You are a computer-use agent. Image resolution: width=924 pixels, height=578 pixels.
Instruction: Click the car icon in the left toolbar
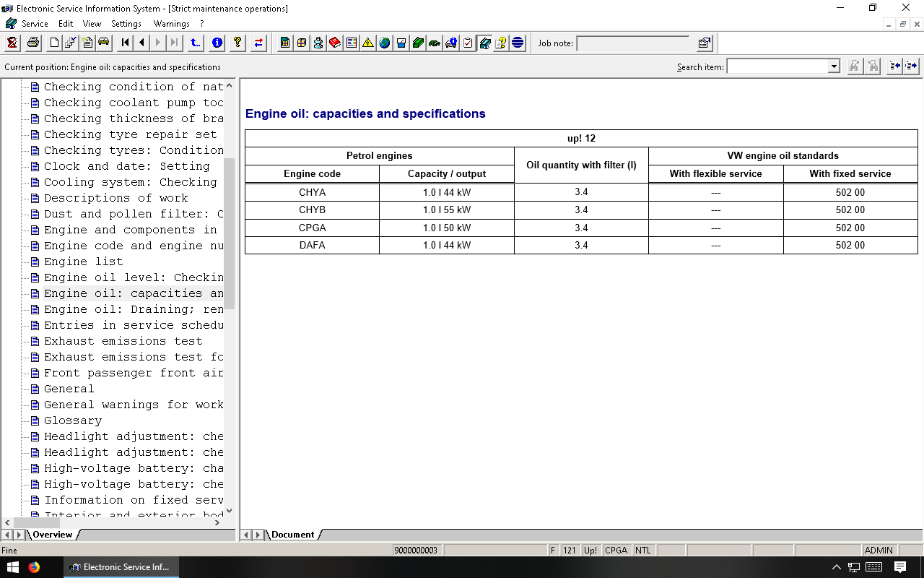coord(104,43)
